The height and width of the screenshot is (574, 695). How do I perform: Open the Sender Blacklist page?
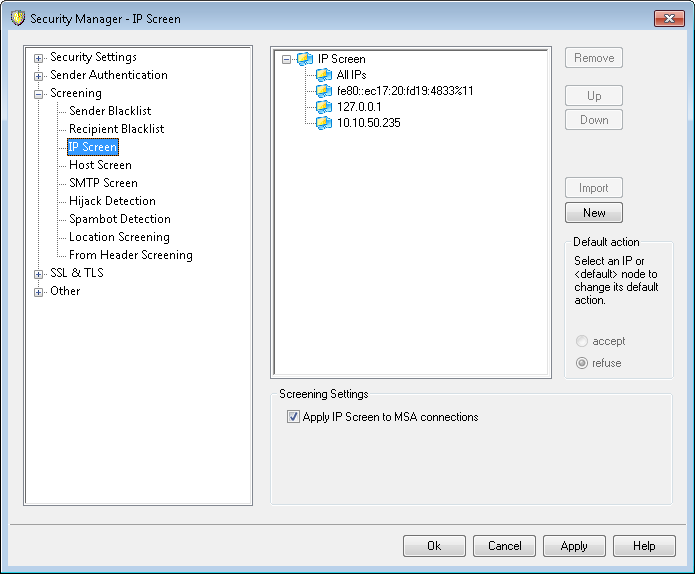click(108, 111)
